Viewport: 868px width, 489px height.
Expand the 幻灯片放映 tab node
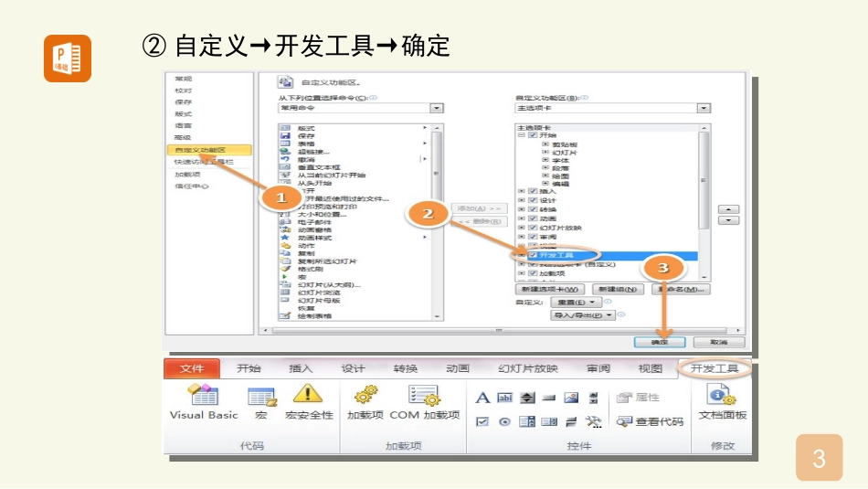(521, 228)
